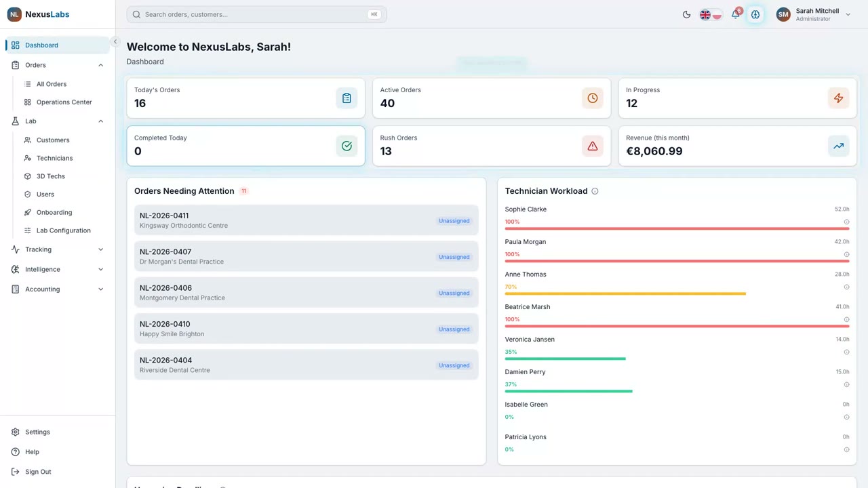Click the Today's Orders clipboard icon
The width and height of the screenshot is (868, 488).
[x=347, y=98]
